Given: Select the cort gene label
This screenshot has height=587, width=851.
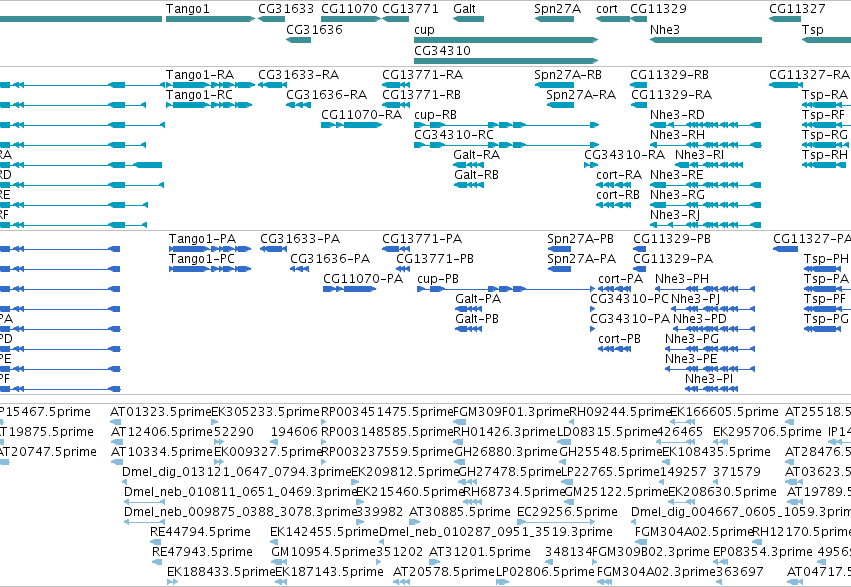Looking at the screenshot, I should tap(607, 9).
